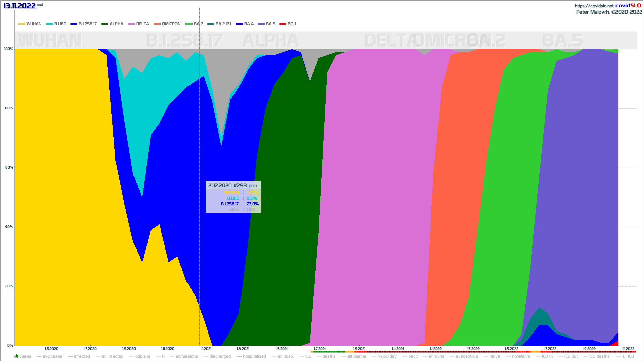Click the covidSLO logo text

(x=628, y=6)
